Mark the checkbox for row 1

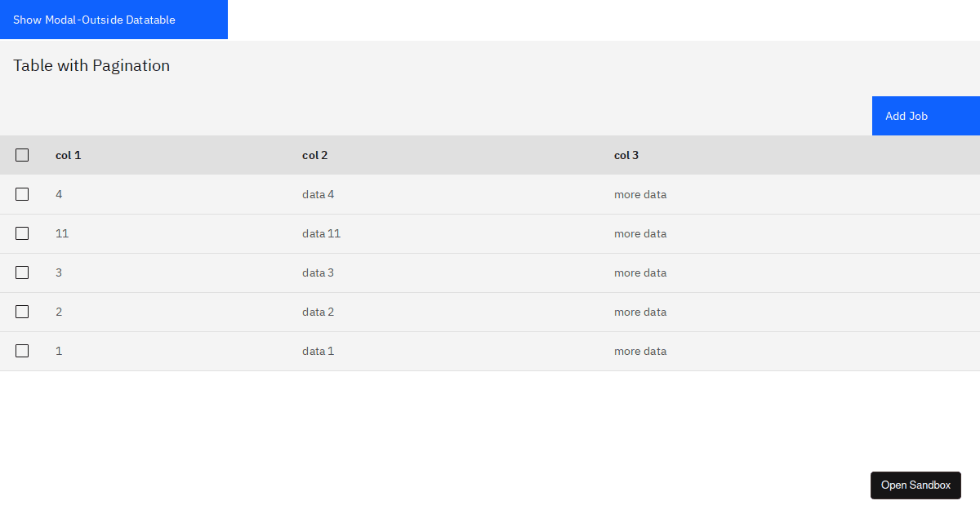pos(22,351)
